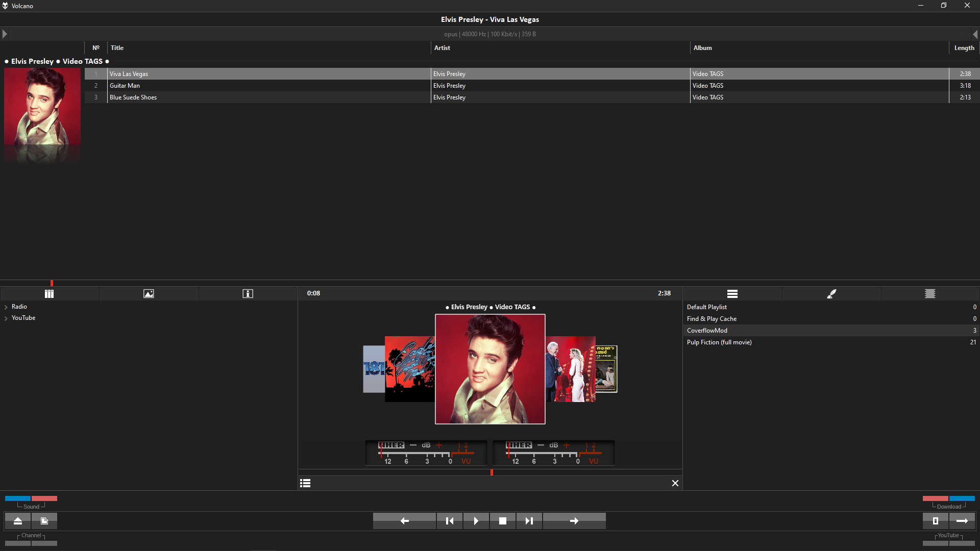This screenshot has width=980, height=551.
Task: Toggle the blue Sound bar switch
Action: [x=18, y=498]
